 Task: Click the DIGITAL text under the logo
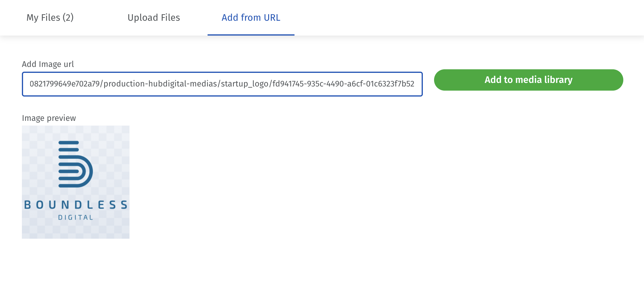[x=76, y=218]
